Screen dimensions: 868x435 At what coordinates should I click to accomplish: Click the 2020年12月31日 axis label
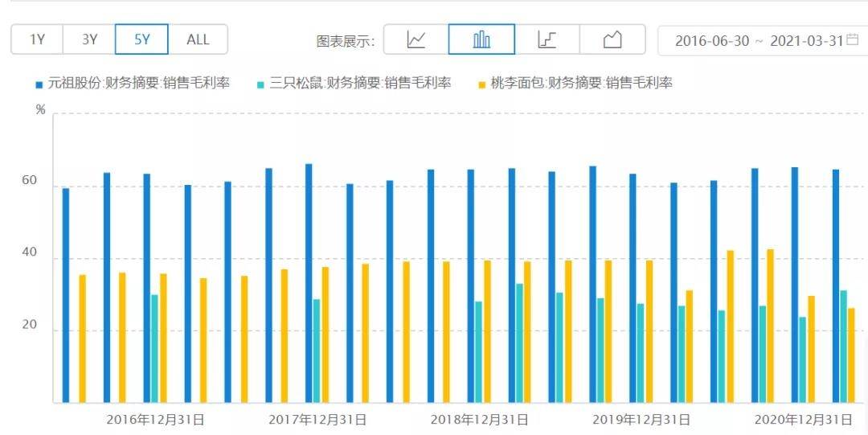(804, 420)
